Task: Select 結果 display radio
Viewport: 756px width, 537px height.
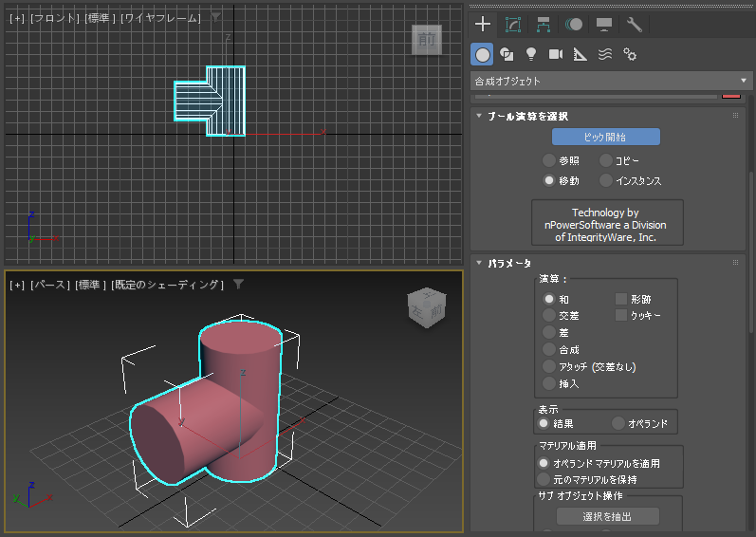Action: (544, 423)
